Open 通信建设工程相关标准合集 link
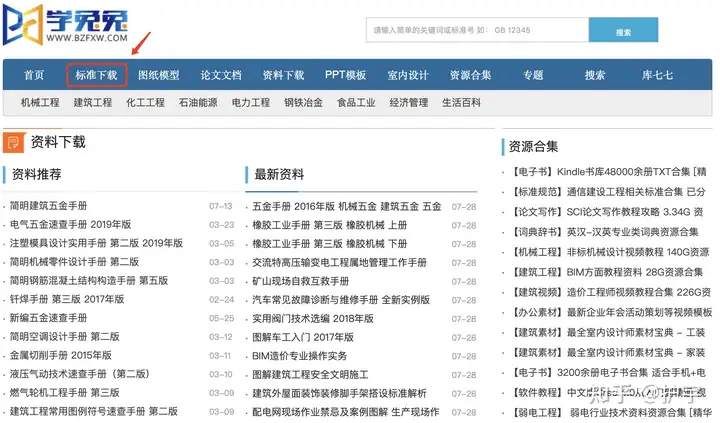This screenshot has height=423, width=720. click(609, 192)
